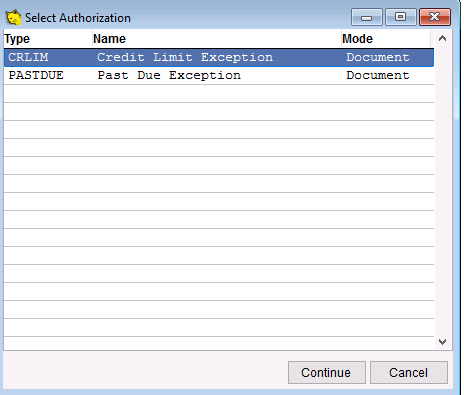Click the application icon in title bar
464x395 pixels.
pos(13,17)
